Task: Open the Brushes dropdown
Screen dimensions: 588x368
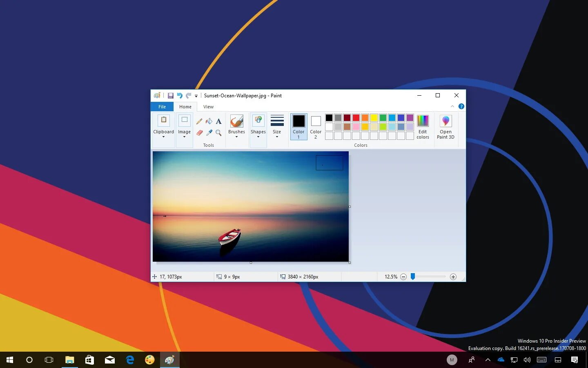Action: (x=236, y=127)
